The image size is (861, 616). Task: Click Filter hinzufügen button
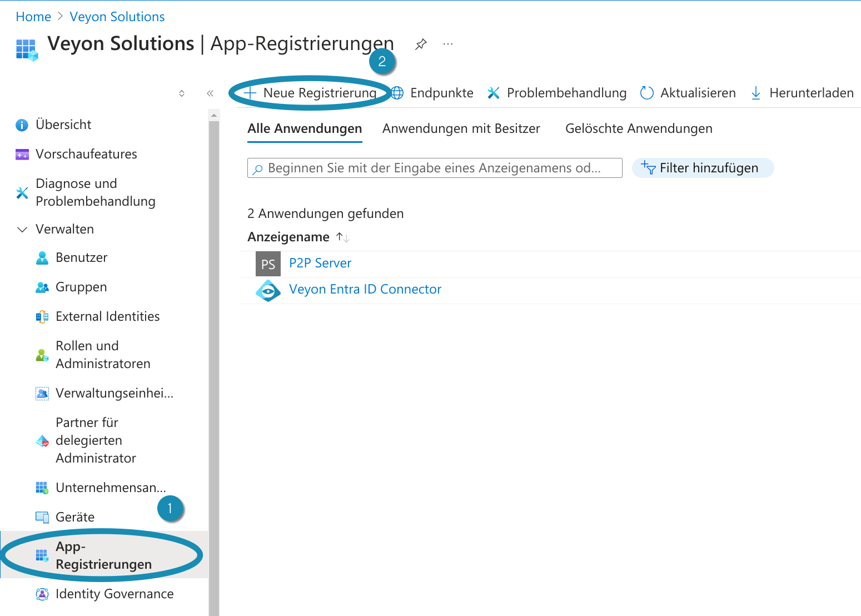point(703,168)
